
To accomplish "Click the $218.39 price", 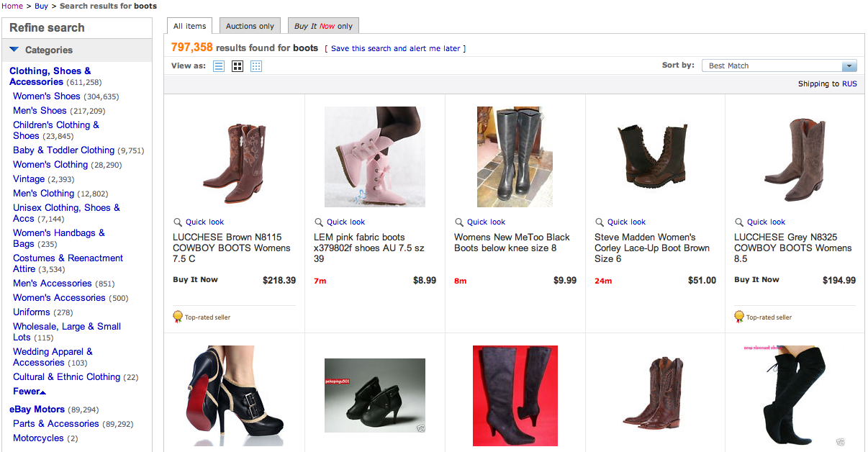I will [x=279, y=280].
